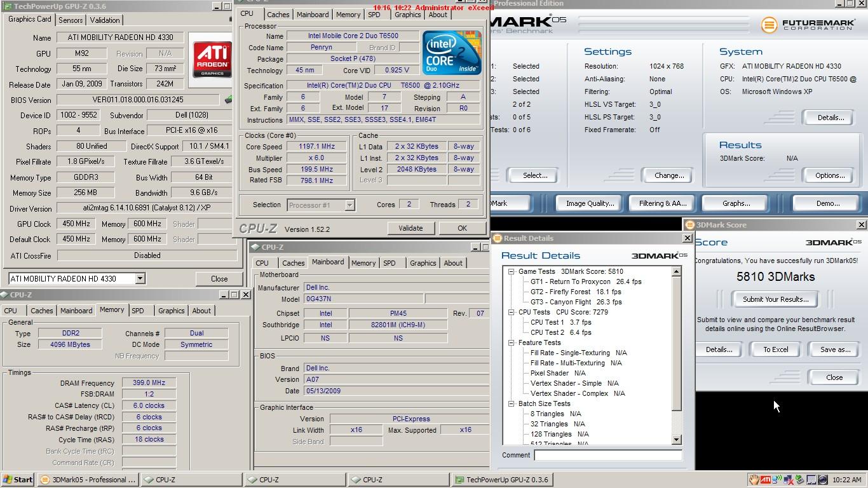This screenshot has height=488, width=868.
Task: Click the Save as... button
Action: [835, 349]
